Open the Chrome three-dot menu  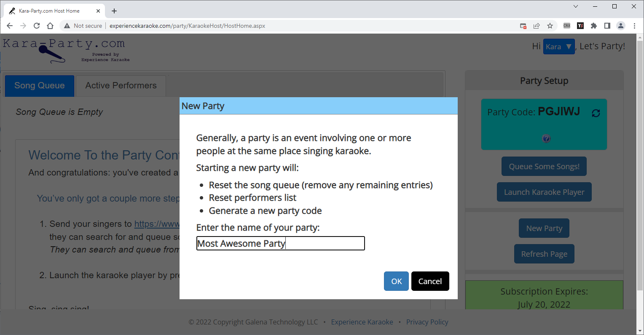634,26
